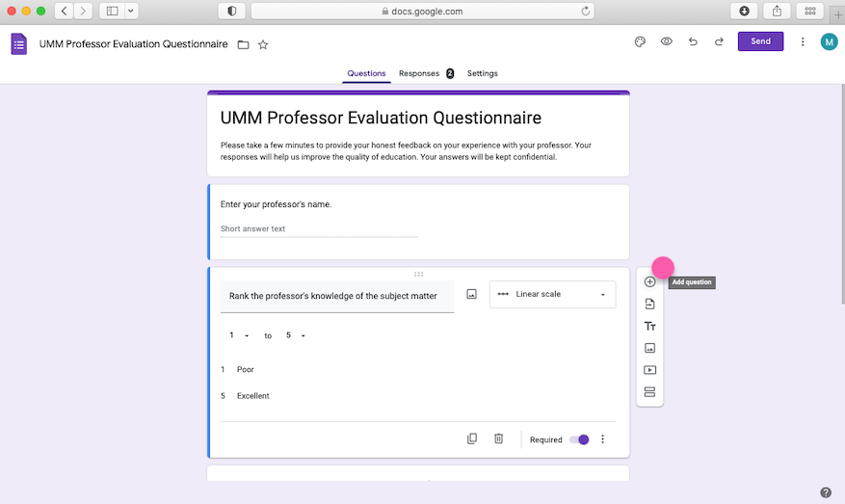The image size is (845, 504).
Task: Open the Customize theme palette icon
Action: [x=639, y=41]
